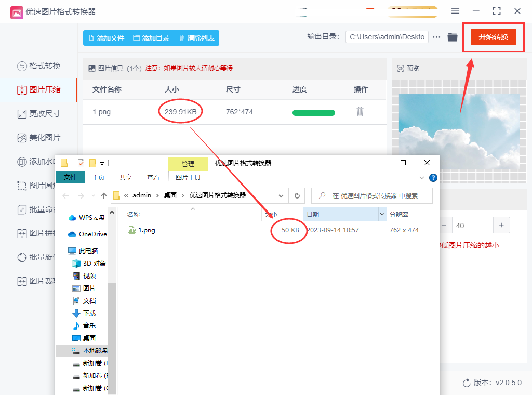Screen dimensions: 532x395
Task: Select 视频 in the navigation pane
Action: click(84, 276)
